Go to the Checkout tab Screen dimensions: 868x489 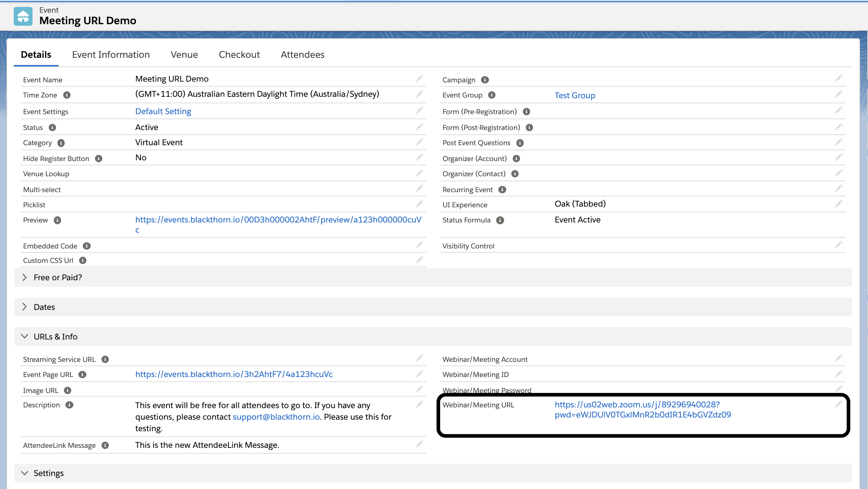tap(239, 55)
